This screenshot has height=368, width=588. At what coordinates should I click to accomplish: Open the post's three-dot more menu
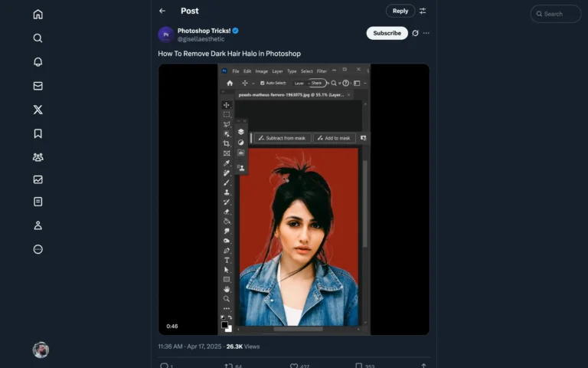pos(426,33)
